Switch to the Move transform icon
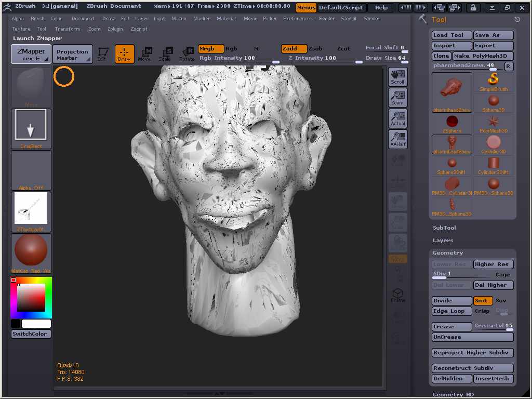The image size is (532, 399). point(145,53)
